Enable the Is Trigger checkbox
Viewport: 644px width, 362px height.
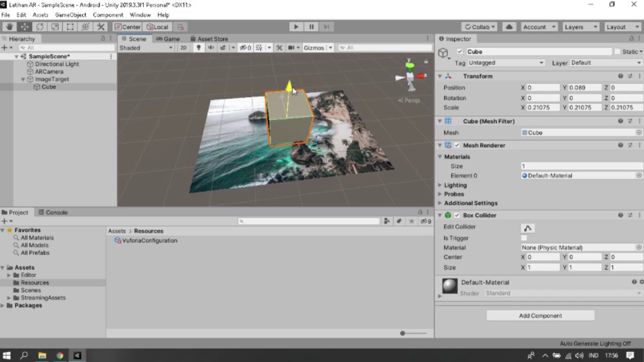point(524,238)
